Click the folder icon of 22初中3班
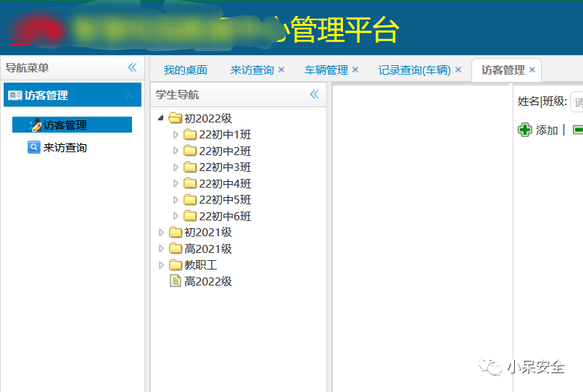The height and width of the screenshot is (392, 583). (x=190, y=167)
